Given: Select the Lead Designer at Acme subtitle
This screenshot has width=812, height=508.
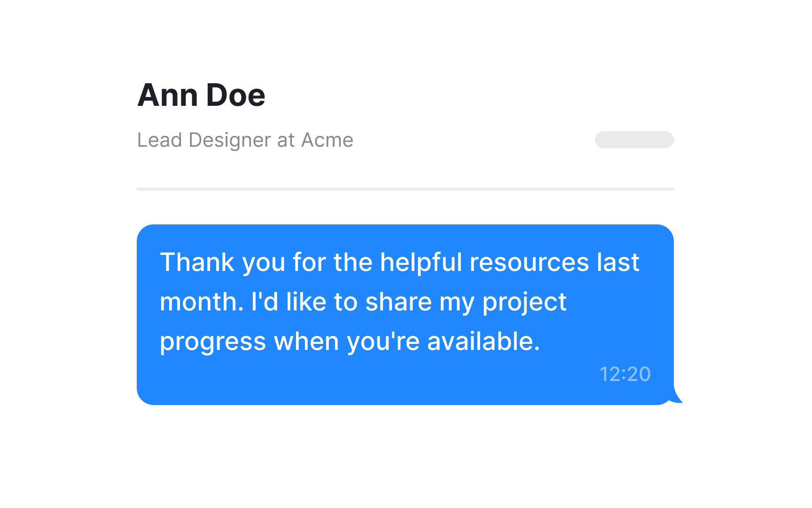Looking at the screenshot, I should coord(245,140).
